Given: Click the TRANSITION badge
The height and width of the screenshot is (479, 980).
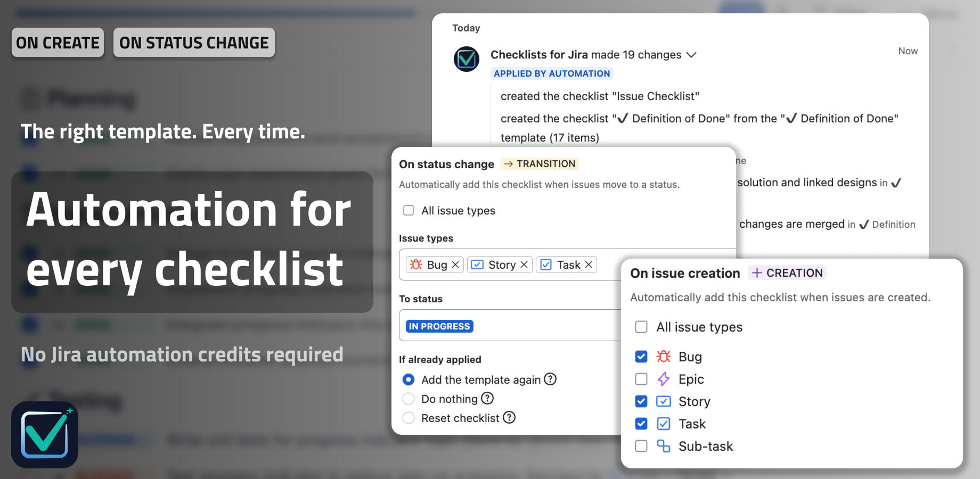Looking at the screenshot, I should click(540, 164).
